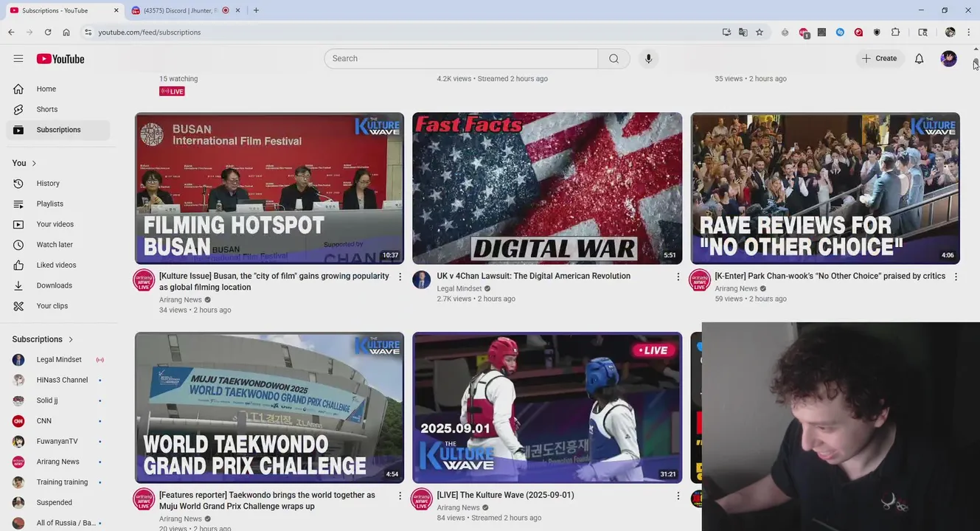Click the install app icon in address bar
Screen dimensions: 980x531
(x=726, y=32)
